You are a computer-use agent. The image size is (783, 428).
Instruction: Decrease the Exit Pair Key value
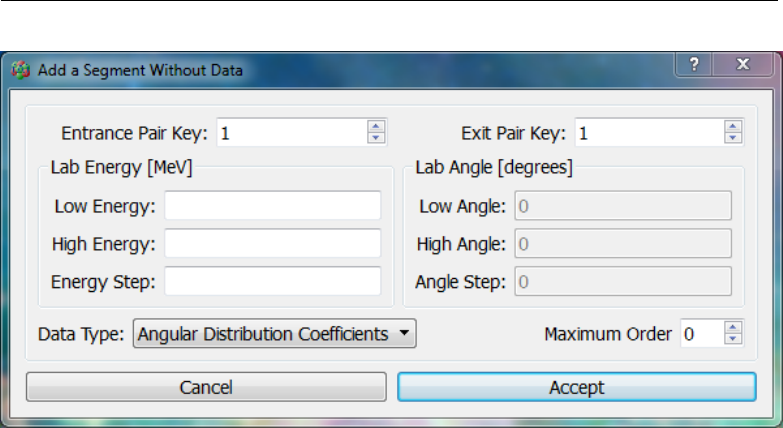[733, 138]
